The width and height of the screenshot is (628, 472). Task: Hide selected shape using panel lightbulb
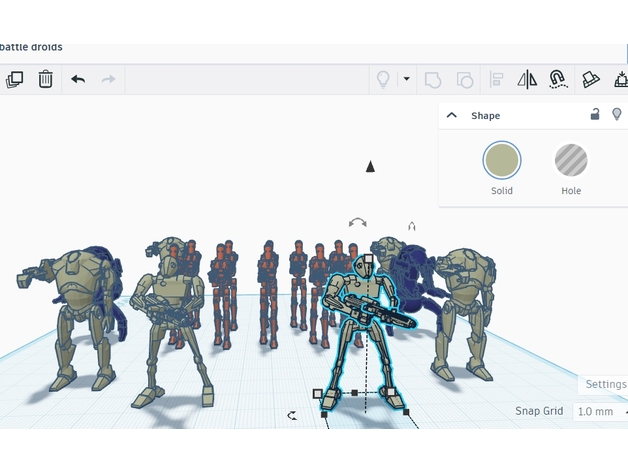coord(616,115)
